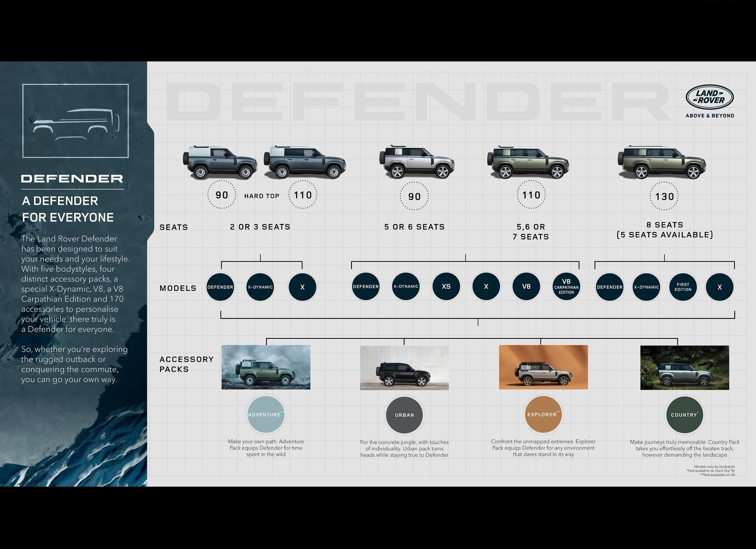Open the Defender 130 vehicle image
The width and height of the screenshot is (756, 549).
pyautogui.click(x=661, y=162)
